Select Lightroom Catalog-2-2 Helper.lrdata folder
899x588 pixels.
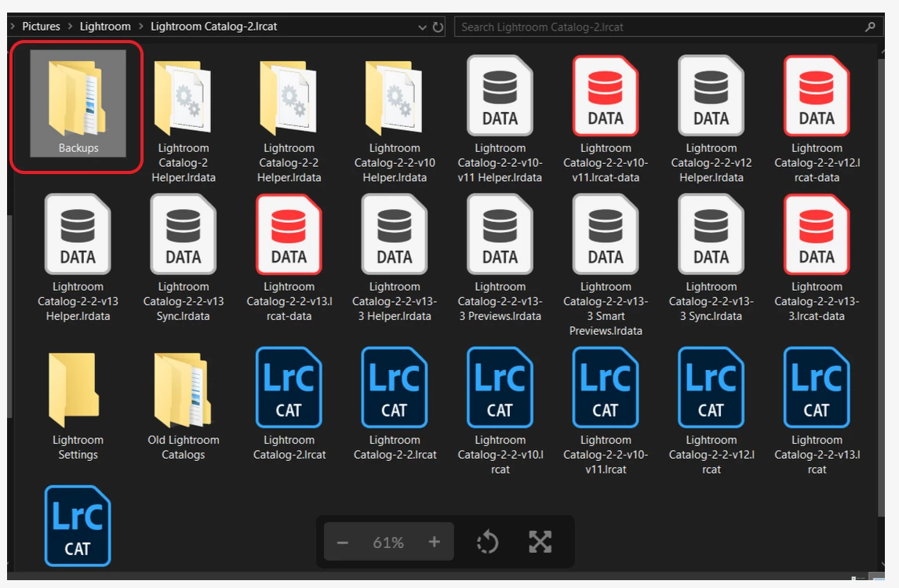coord(289,120)
